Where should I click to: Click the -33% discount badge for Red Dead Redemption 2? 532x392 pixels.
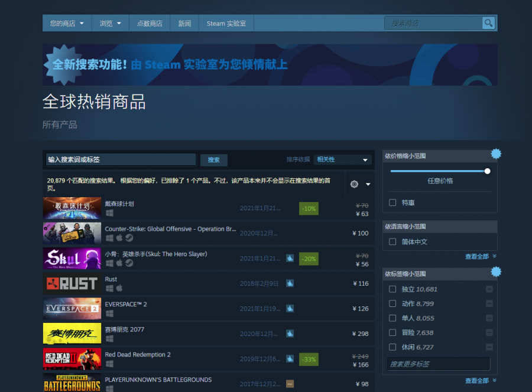pyautogui.click(x=309, y=359)
